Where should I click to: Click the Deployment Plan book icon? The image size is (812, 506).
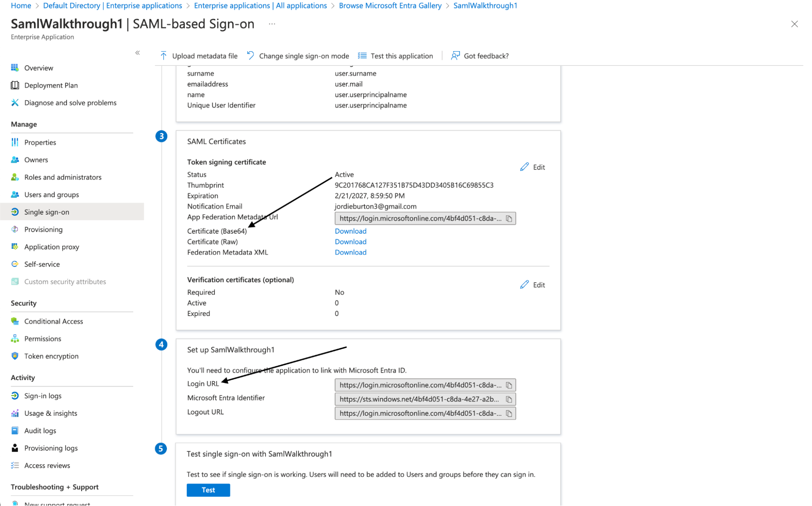[15, 85]
